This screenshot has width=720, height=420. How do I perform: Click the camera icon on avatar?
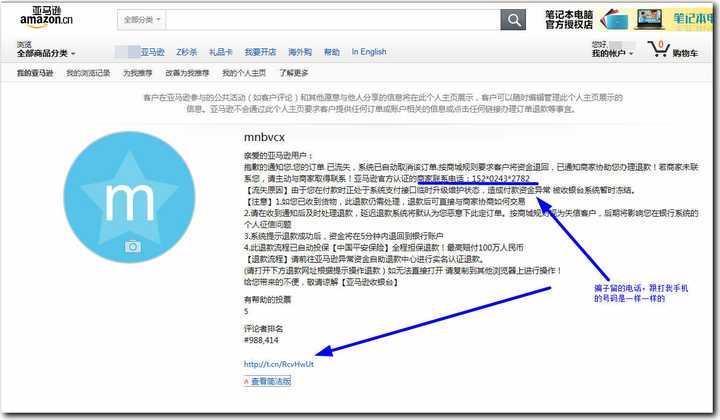coord(133,246)
